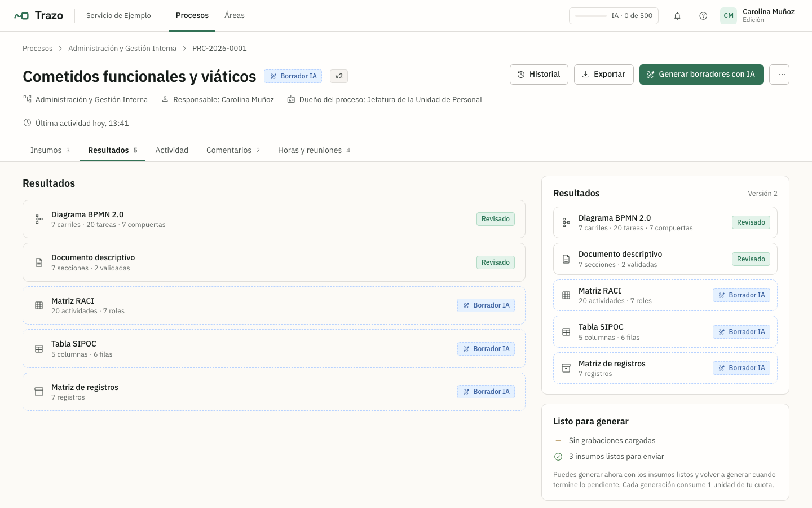Click the Borrador IA badge next to title
The image size is (812, 508).
click(293, 76)
